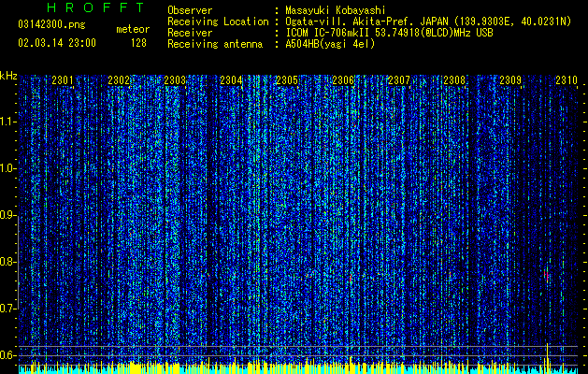The height and width of the screenshot is (374, 588).
Task: Click the 2304 time marker
Action: tap(231, 80)
